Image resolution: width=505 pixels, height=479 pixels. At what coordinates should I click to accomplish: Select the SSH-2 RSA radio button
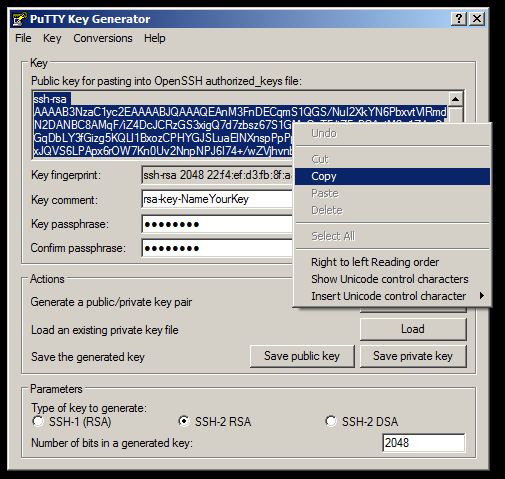tap(184, 421)
